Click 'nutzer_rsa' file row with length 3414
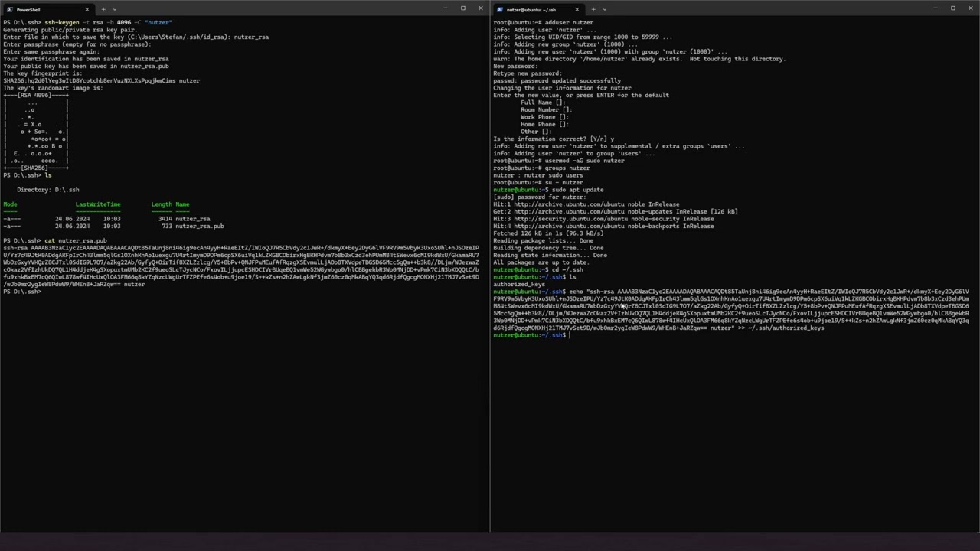980x551 pixels. (x=106, y=219)
